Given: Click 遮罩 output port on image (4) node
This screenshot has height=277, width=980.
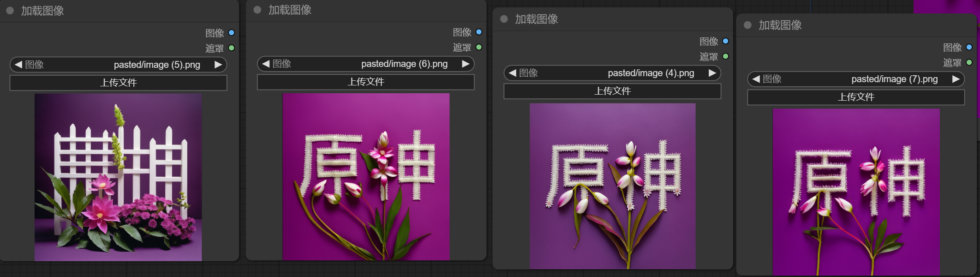Looking at the screenshot, I should point(725,56).
